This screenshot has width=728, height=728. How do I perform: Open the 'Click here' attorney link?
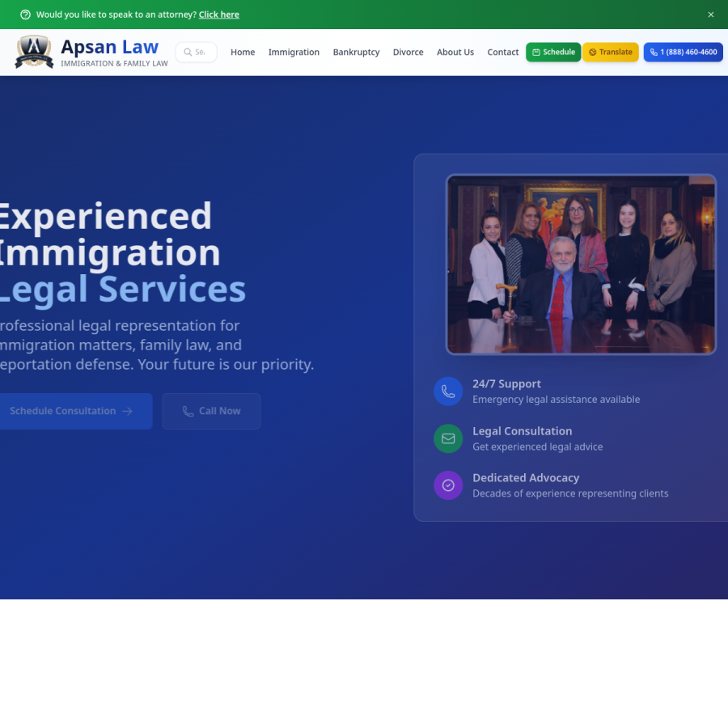pos(219,15)
